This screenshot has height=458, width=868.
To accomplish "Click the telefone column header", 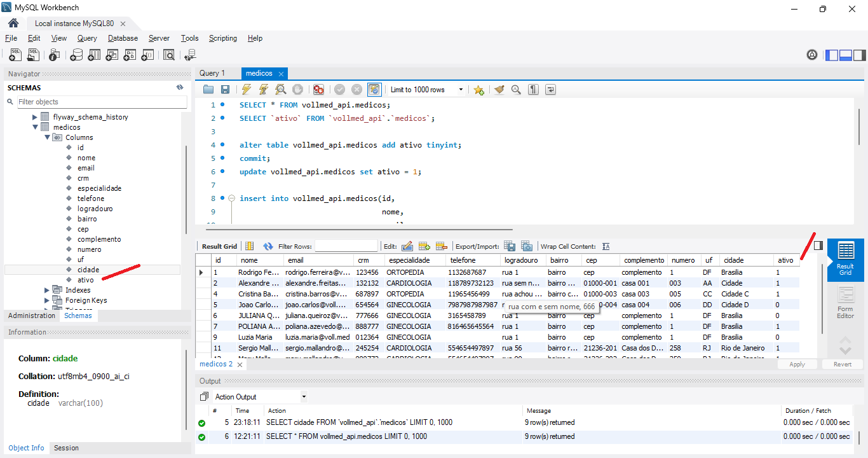I will pos(473,260).
